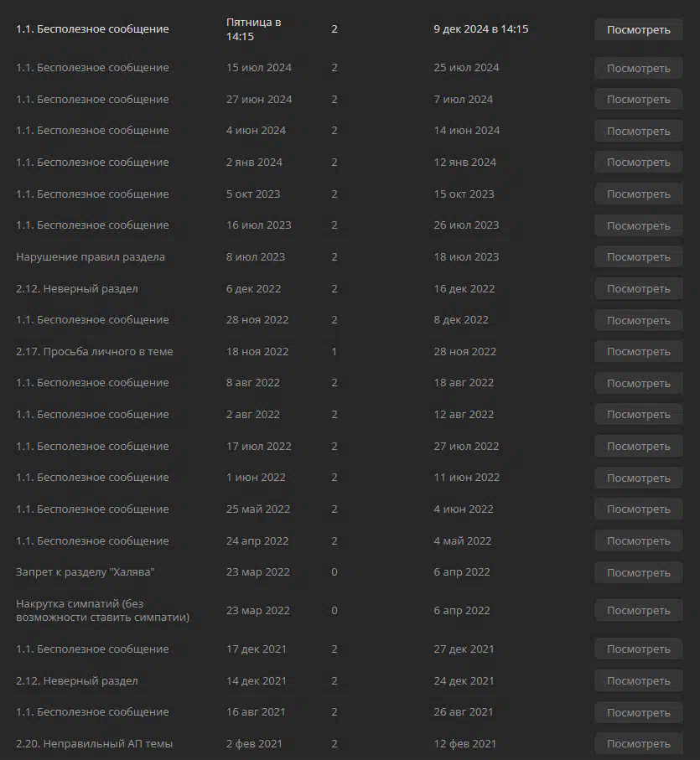
Task: Select the Нарушение правил раздела label
Action: click(91, 257)
